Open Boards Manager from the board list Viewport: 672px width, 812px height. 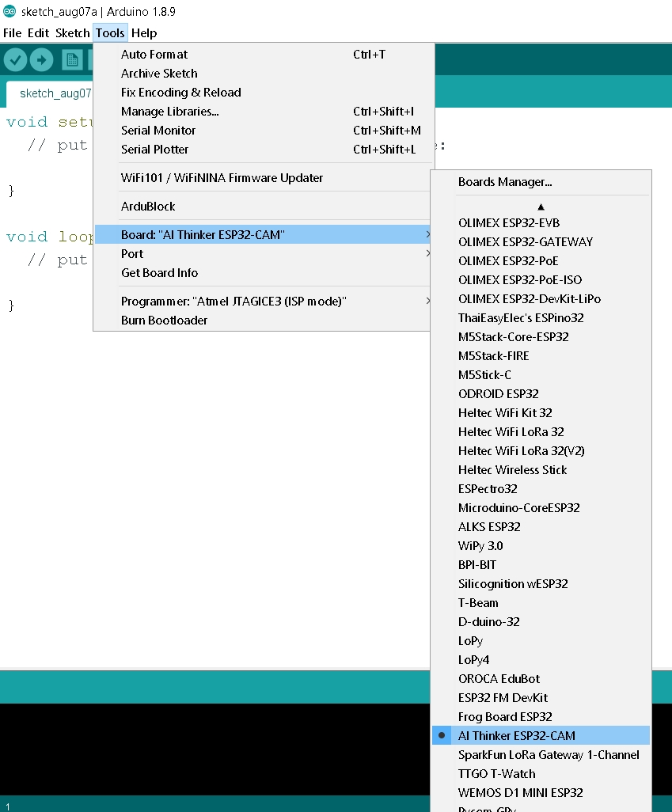tap(505, 182)
